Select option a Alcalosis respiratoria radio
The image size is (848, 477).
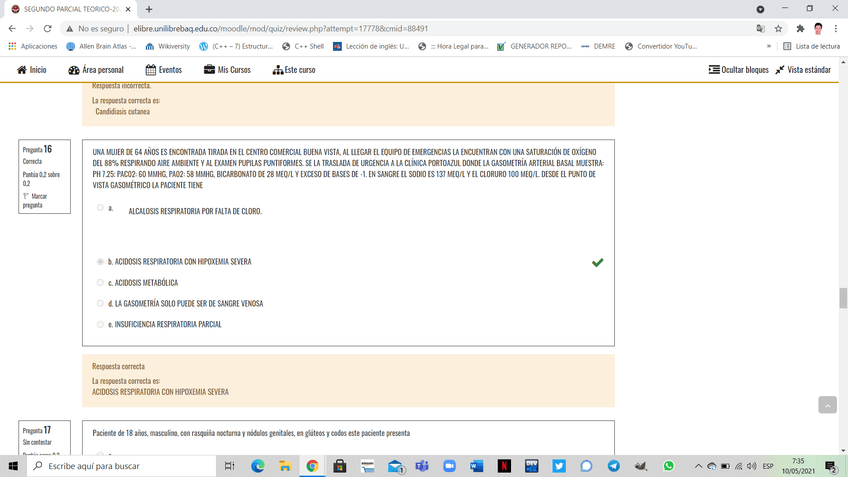click(x=100, y=208)
